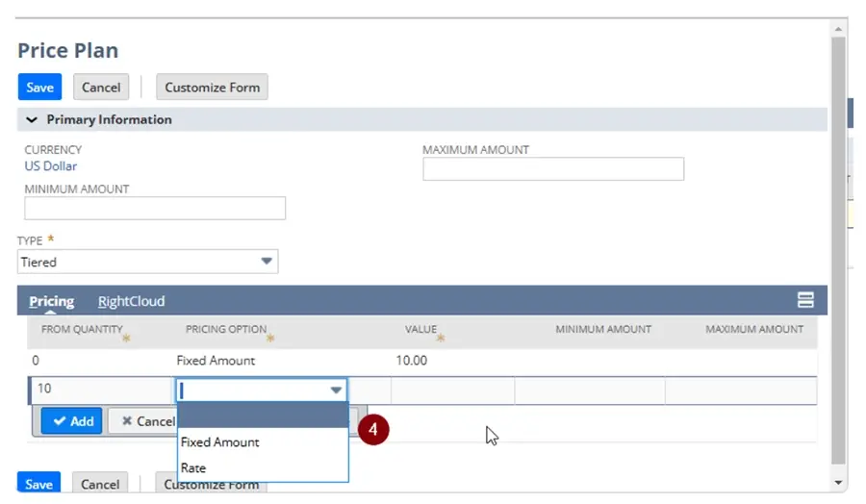Click the sublist layout icon on Pricing bar
The width and height of the screenshot is (866, 504).
(x=805, y=300)
